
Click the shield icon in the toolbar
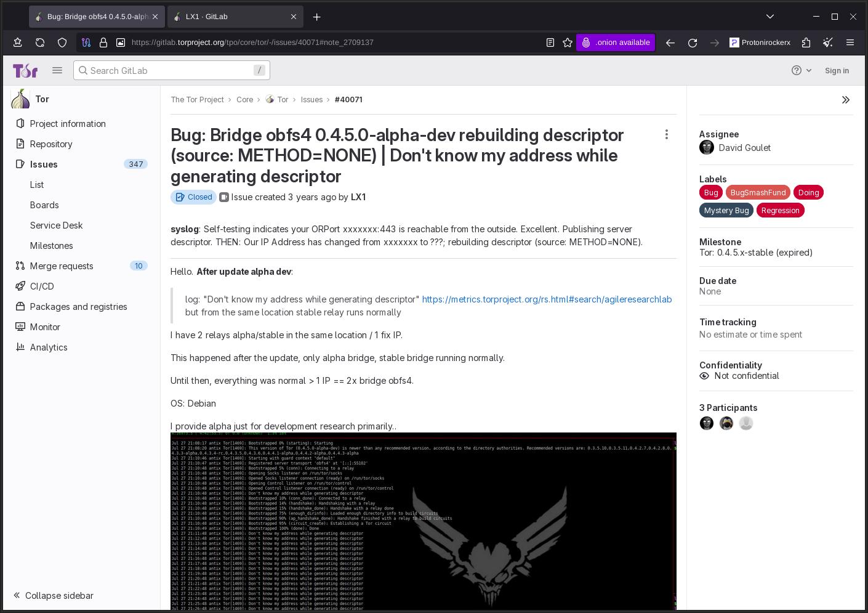point(62,43)
